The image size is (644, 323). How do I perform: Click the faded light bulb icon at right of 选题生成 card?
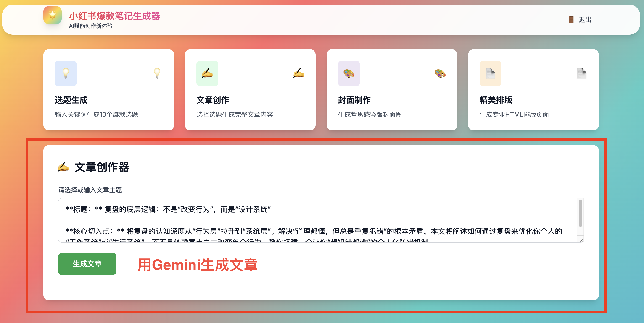point(157,73)
